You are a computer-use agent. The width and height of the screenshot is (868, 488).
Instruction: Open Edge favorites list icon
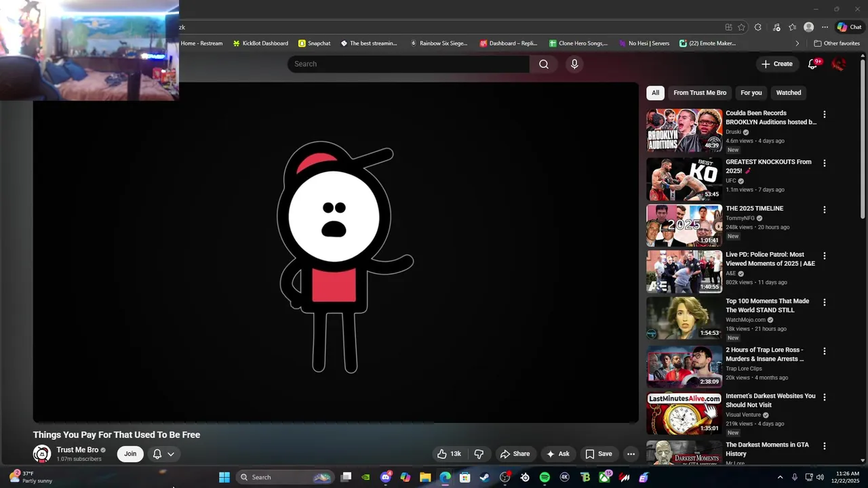tap(792, 27)
